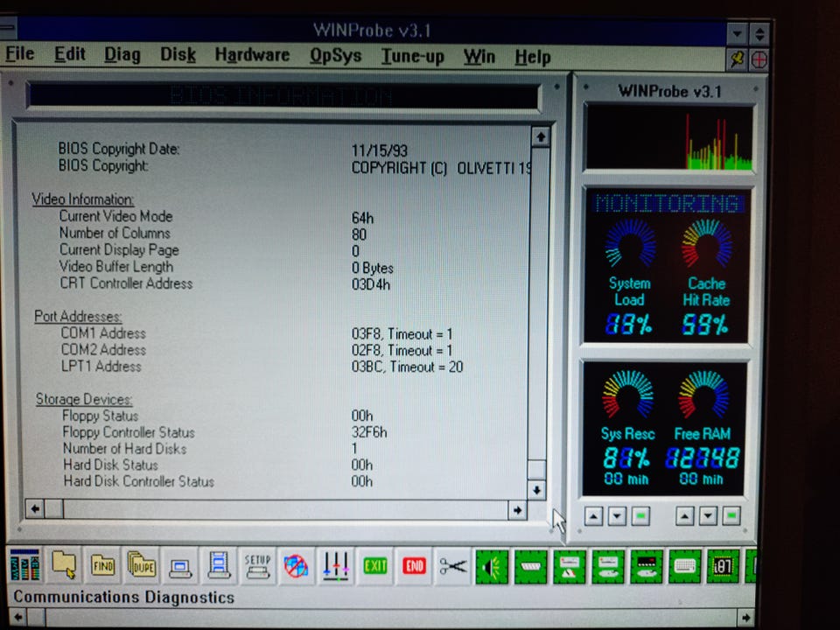
Task: Open the SETUP printer icon
Action: 257,565
